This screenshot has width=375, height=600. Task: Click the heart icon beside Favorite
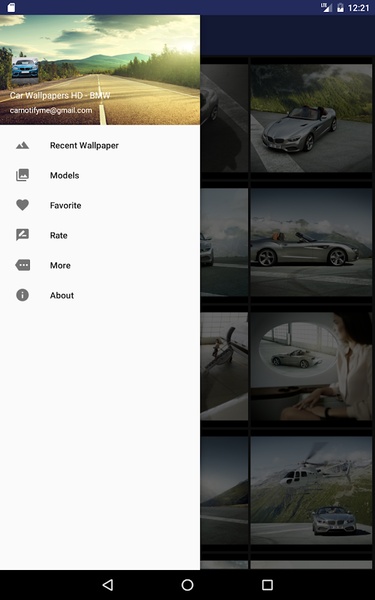click(23, 205)
